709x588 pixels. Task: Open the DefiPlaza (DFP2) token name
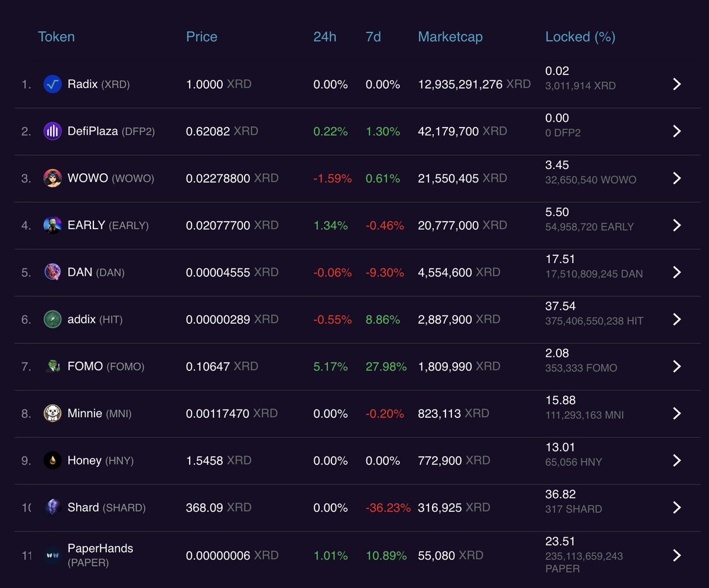coord(111,131)
